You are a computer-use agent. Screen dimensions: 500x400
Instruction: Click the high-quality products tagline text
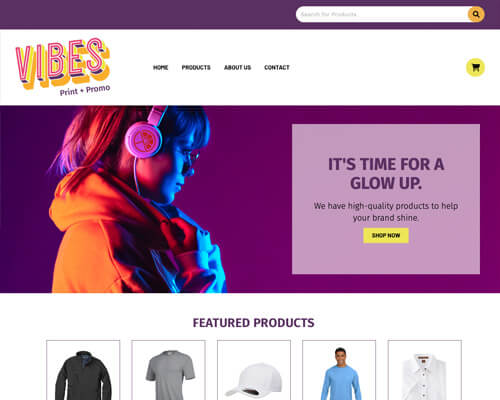pyautogui.click(x=386, y=212)
